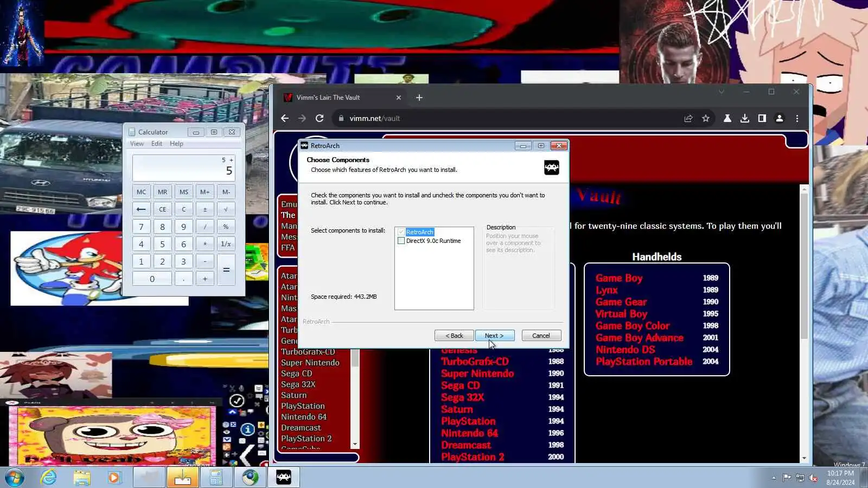This screenshot has width=868, height=488.
Task: Click the CE key in Calculator
Action: coord(162,209)
